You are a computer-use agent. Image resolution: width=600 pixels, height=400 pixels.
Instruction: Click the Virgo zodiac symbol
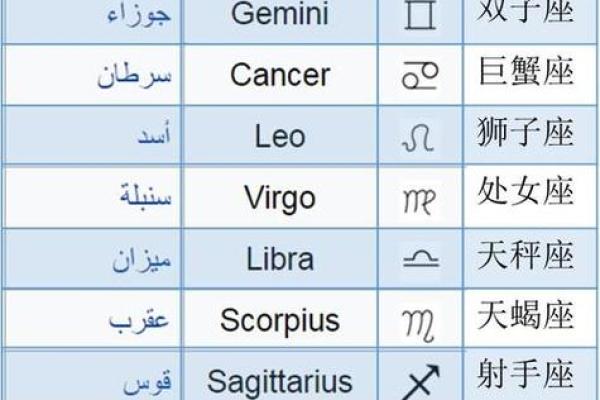click(x=420, y=201)
